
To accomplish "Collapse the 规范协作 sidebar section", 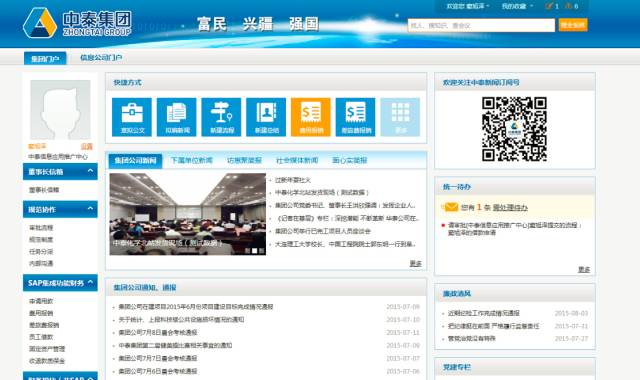I will [x=60, y=209].
